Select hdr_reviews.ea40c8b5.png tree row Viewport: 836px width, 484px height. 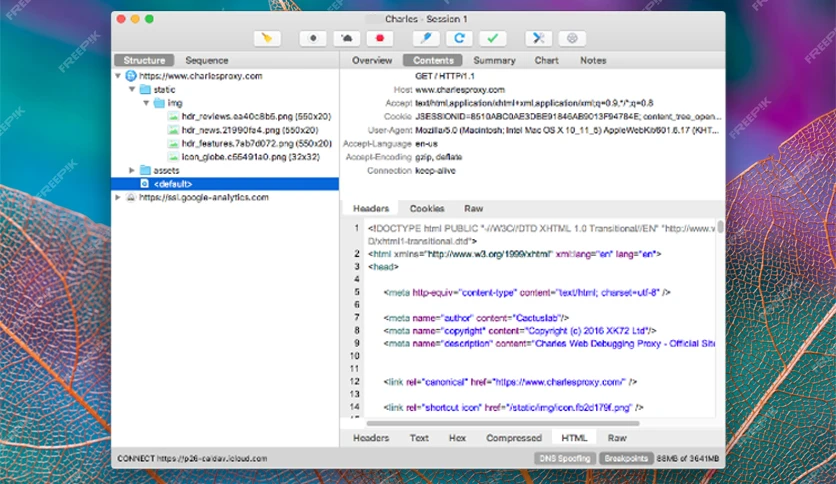[225, 116]
